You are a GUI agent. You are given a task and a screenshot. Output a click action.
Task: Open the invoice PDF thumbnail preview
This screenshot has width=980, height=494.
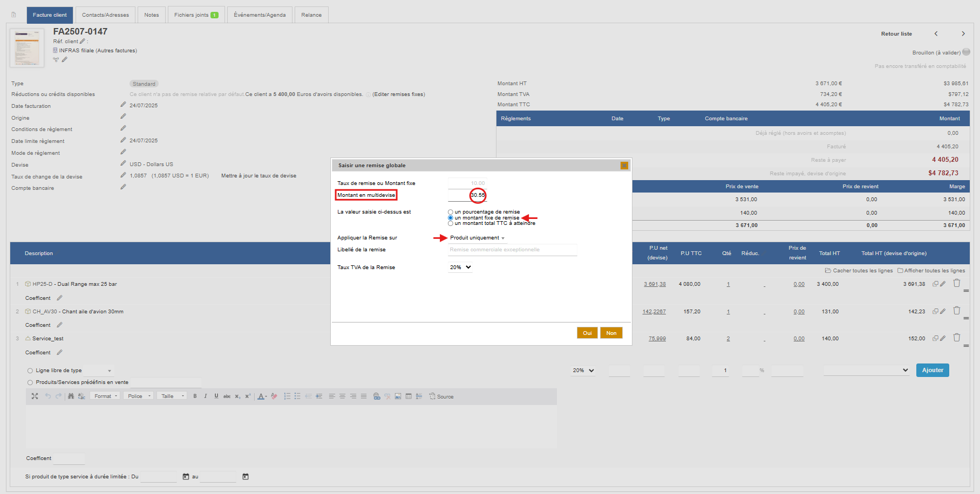(27, 48)
